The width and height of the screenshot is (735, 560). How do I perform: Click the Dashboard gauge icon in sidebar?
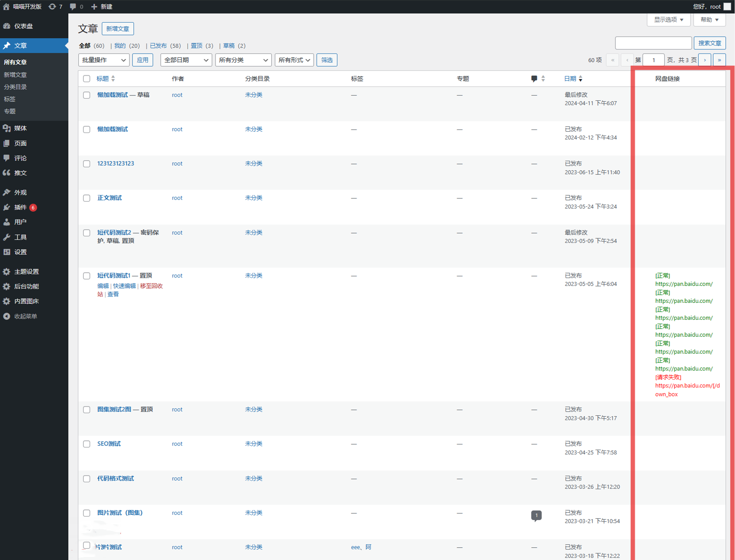point(7,26)
